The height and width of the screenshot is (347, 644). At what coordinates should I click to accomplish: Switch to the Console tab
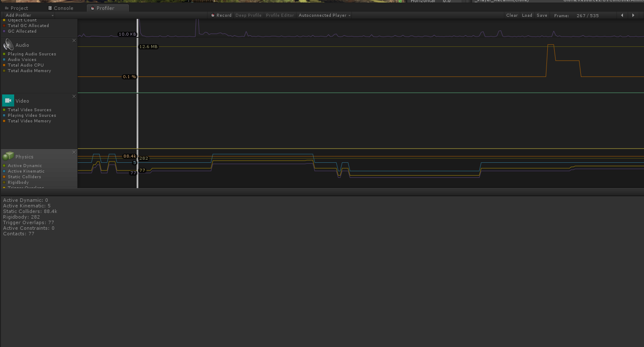point(61,8)
